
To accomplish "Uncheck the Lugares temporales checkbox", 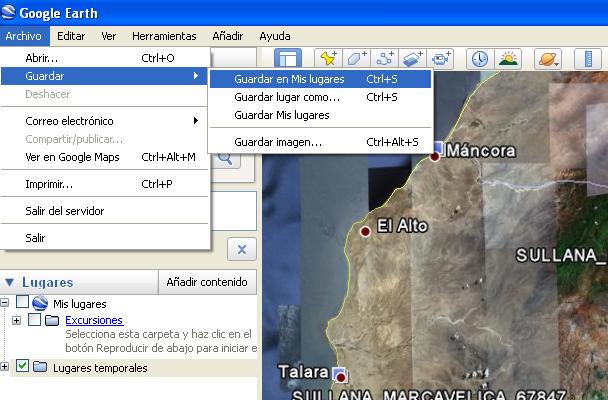I will 22,367.
